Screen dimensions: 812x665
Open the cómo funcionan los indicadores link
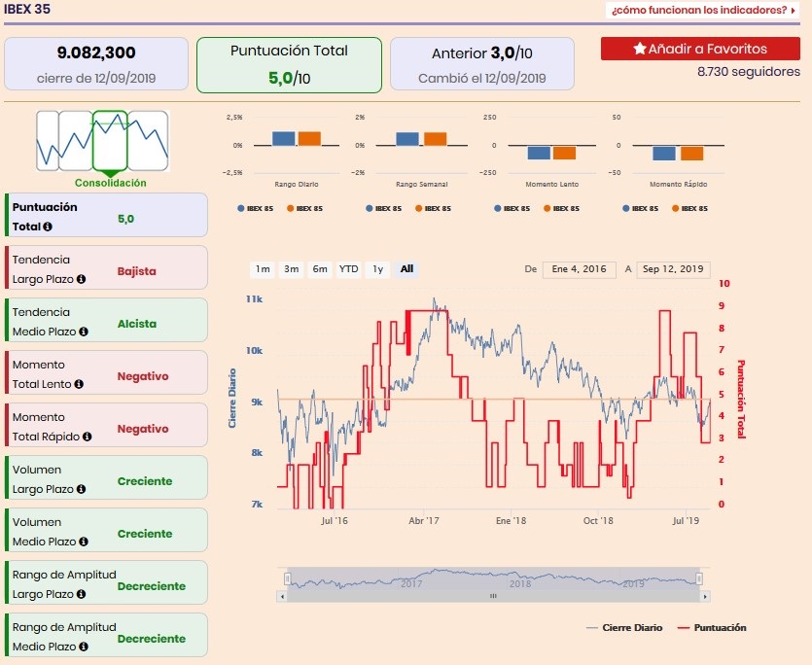pyautogui.click(x=703, y=11)
